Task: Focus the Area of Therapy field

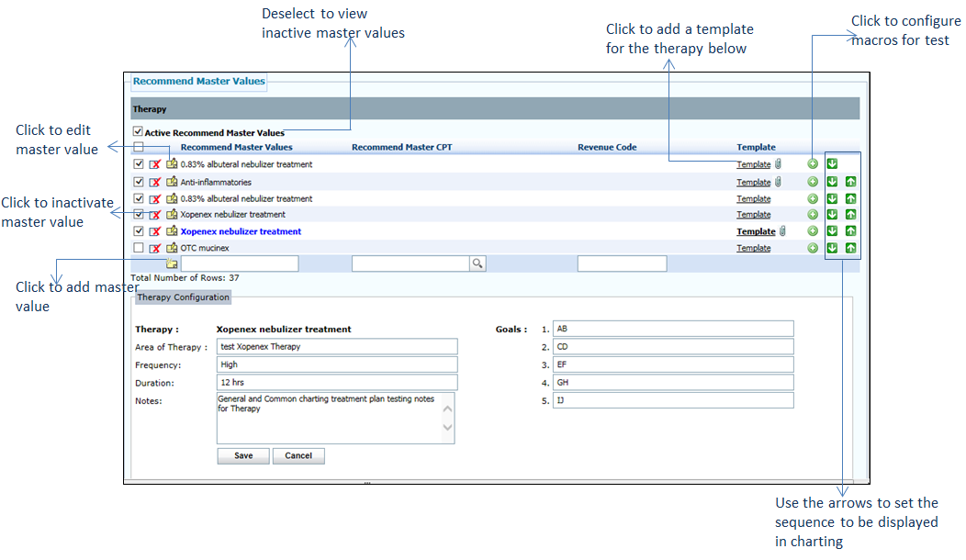Action: coord(337,347)
